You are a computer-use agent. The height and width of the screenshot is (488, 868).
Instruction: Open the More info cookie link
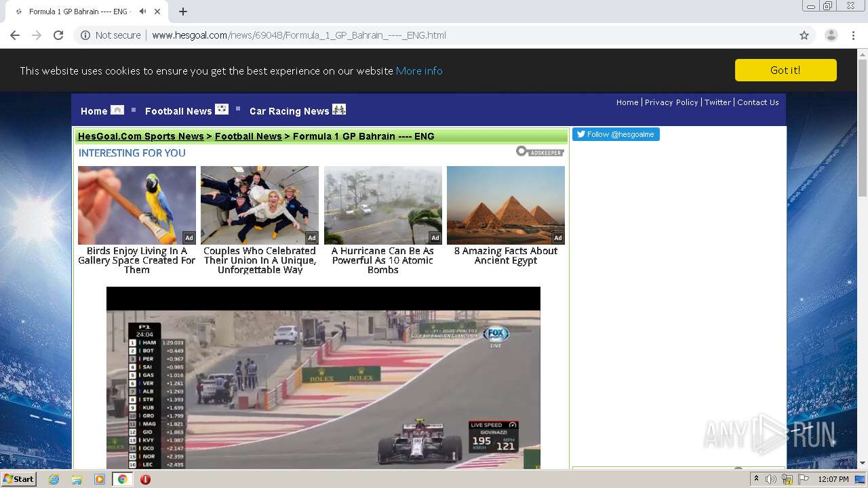419,70
